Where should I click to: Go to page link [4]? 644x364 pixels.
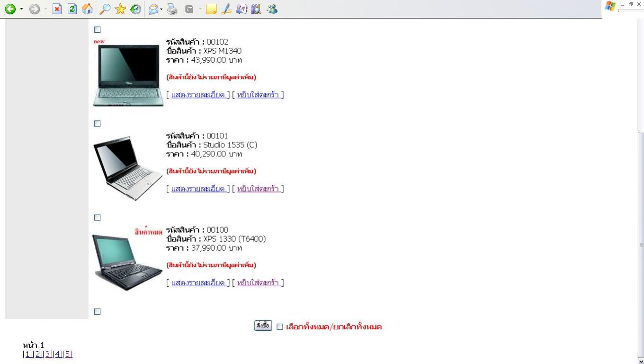point(57,354)
